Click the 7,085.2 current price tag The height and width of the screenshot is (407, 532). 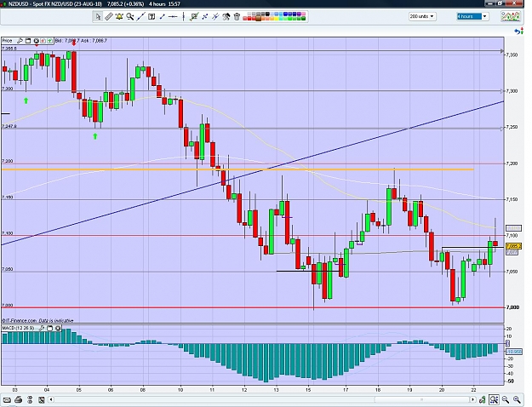click(x=513, y=246)
